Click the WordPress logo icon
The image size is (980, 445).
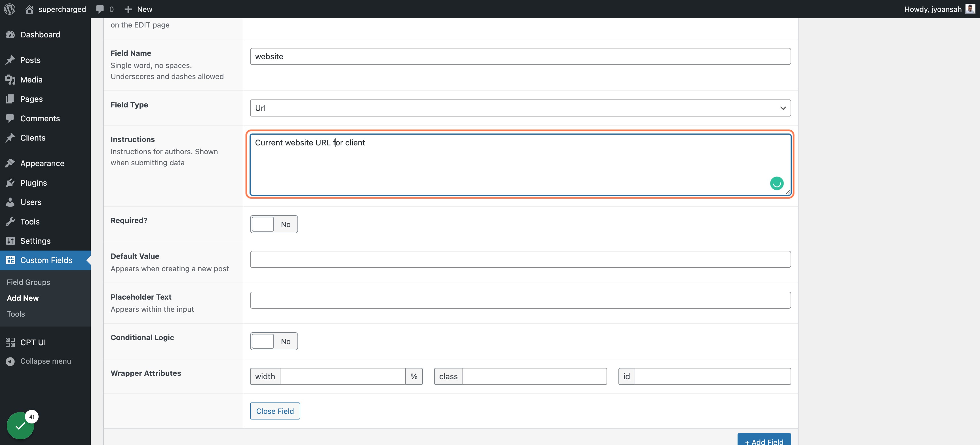(10, 9)
